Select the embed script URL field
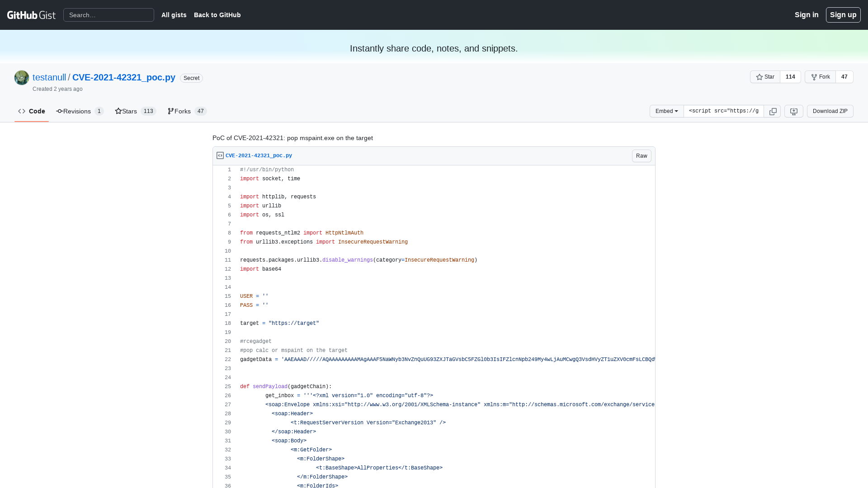The image size is (868, 488). click(724, 111)
